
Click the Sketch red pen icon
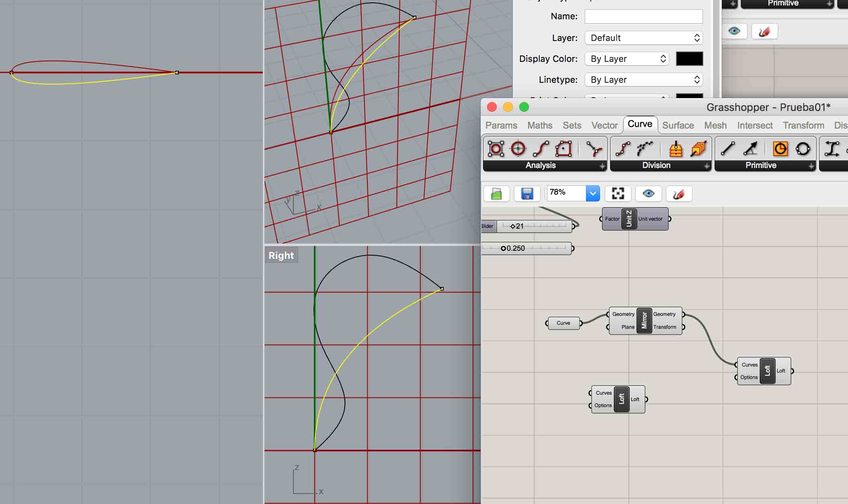point(679,194)
